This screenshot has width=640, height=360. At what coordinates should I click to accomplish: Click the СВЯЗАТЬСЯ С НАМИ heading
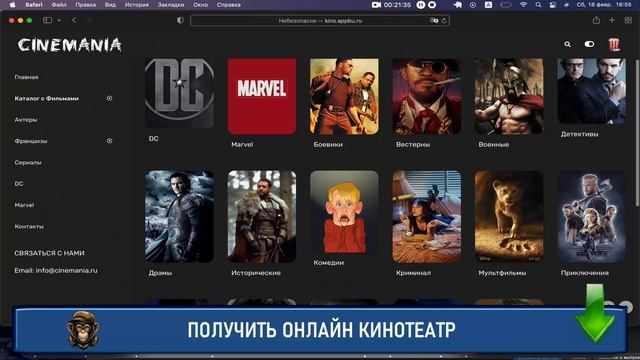[x=49, y=253]
